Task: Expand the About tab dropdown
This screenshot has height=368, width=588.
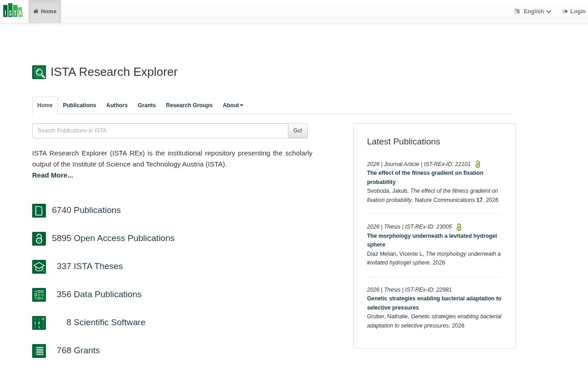Action: pos(233,105)
